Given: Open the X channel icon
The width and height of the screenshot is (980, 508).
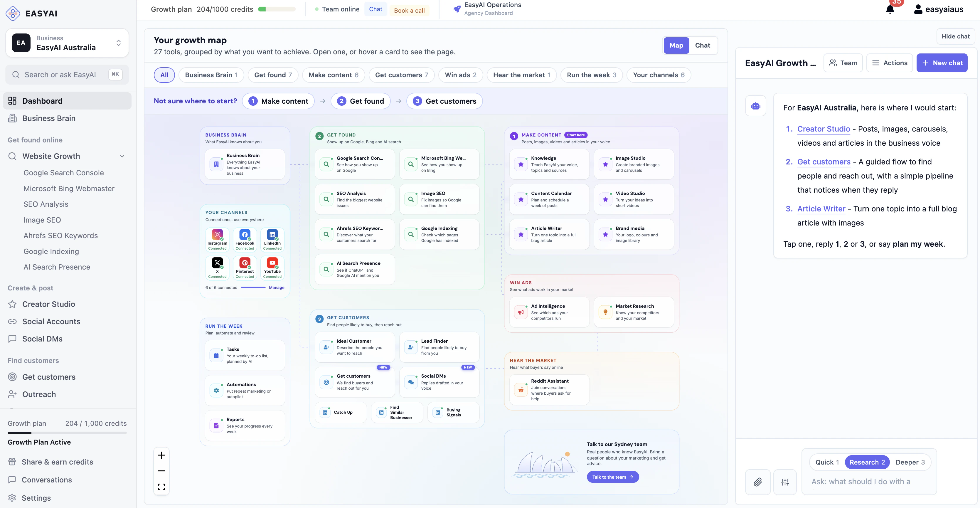Looking at the screenshot, I should pyautogui.click(x=217, y=263).
